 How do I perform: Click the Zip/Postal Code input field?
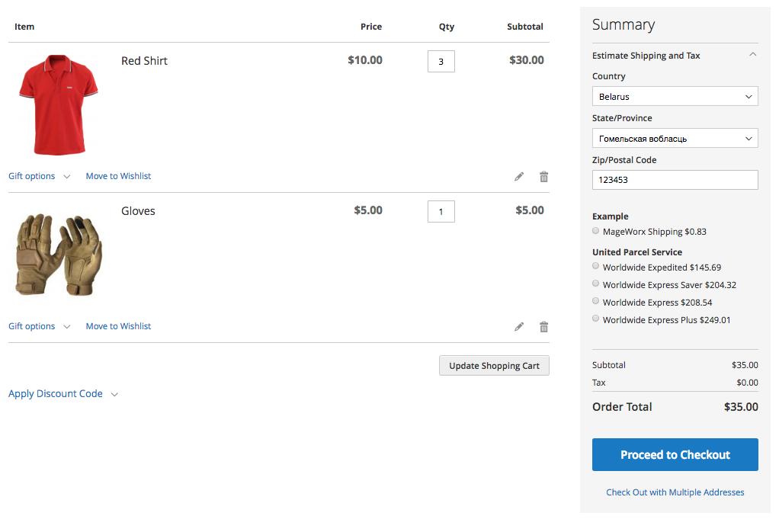tap(675, 180)
